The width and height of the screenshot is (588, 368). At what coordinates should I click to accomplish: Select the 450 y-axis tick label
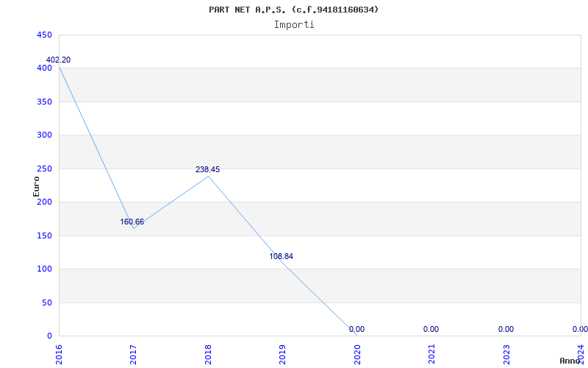point(44,35)
